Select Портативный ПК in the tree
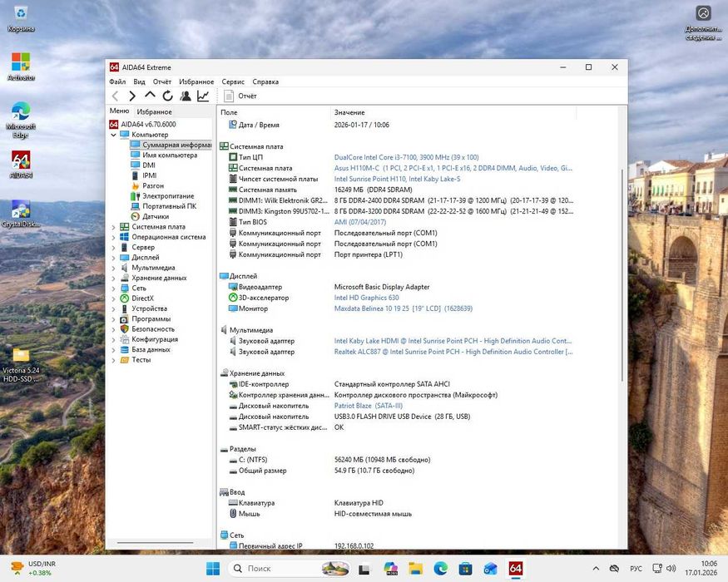728x582 pixels. pos(163,206)
